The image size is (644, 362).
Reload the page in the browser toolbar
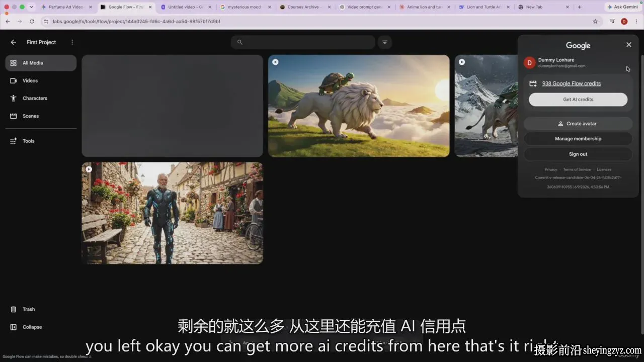click(32, 22)
